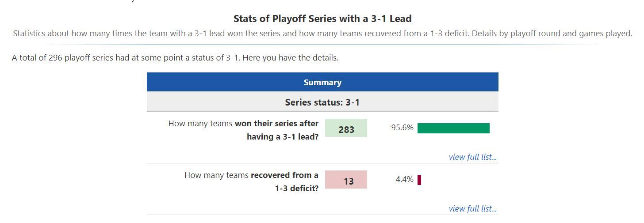
Task: Open full list of 3-1 lead winners
Action: (x=472, y=157)
